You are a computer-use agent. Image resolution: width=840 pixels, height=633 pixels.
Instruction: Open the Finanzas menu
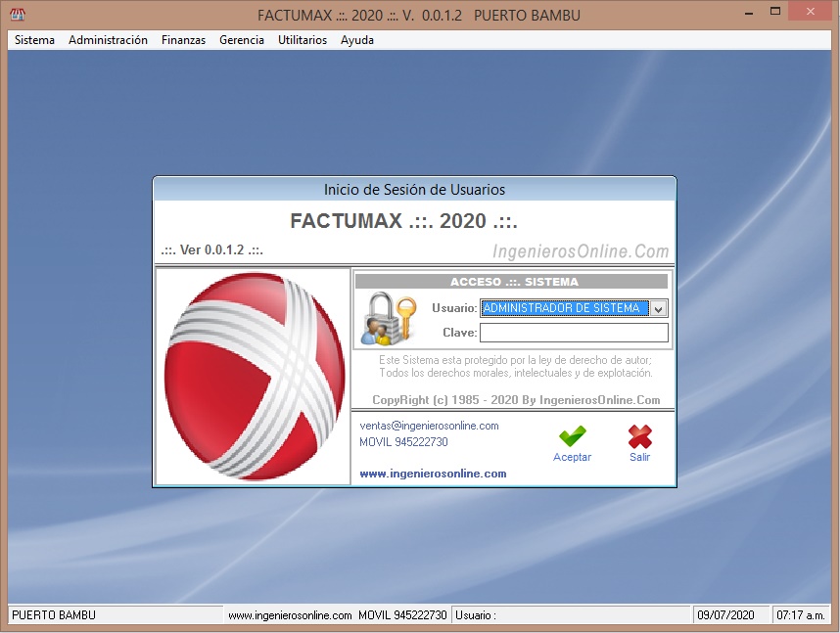183,40
